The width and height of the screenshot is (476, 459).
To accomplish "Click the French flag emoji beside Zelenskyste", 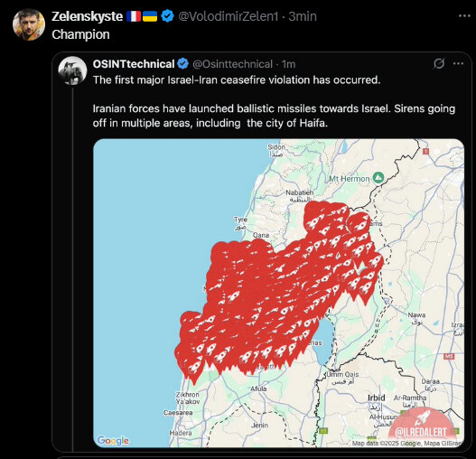I will pyautogui.click(x=134, y=16).
